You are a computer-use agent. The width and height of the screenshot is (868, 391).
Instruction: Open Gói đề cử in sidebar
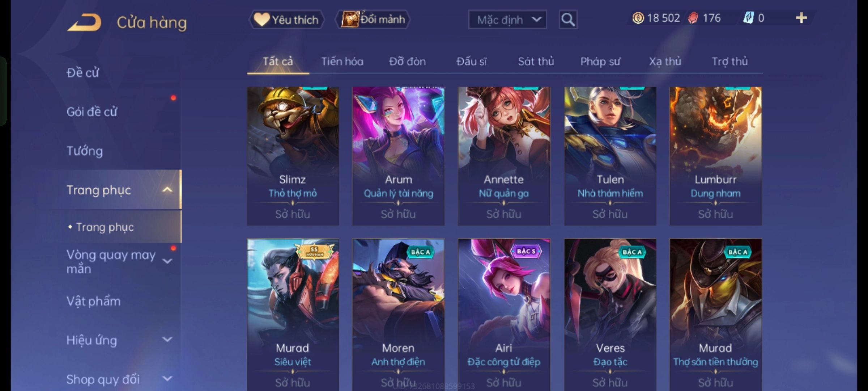[x=92, y=112]
